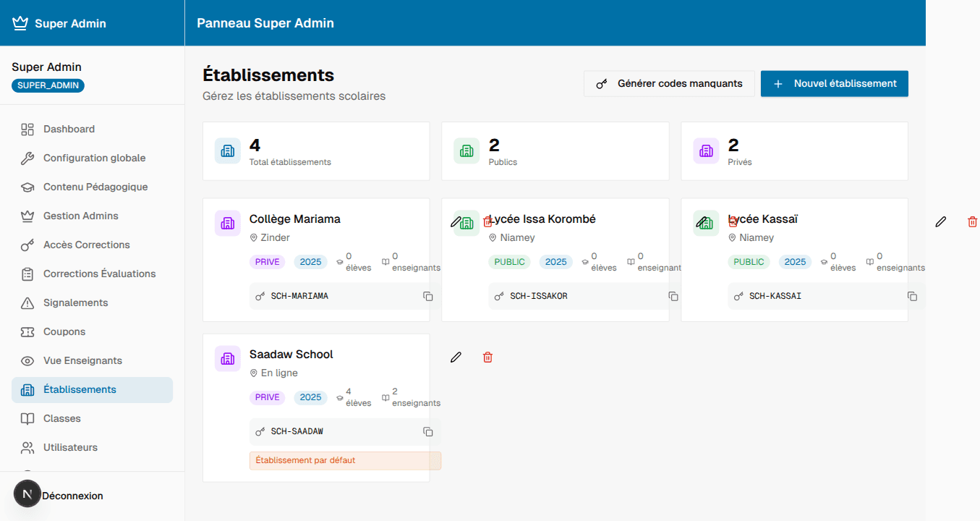Click the key icon next to SCH-MARIAMA
The width and height of the screenshot is (980, 521).
(260, 297)
